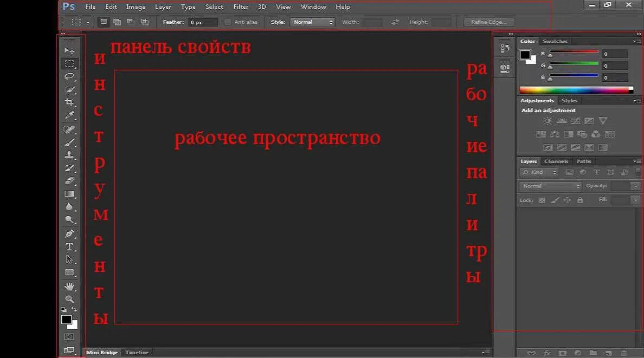The height and width of the screenshot is (358, 644).
Task: Open the Filter menu
Action: [x=241, y=7]
